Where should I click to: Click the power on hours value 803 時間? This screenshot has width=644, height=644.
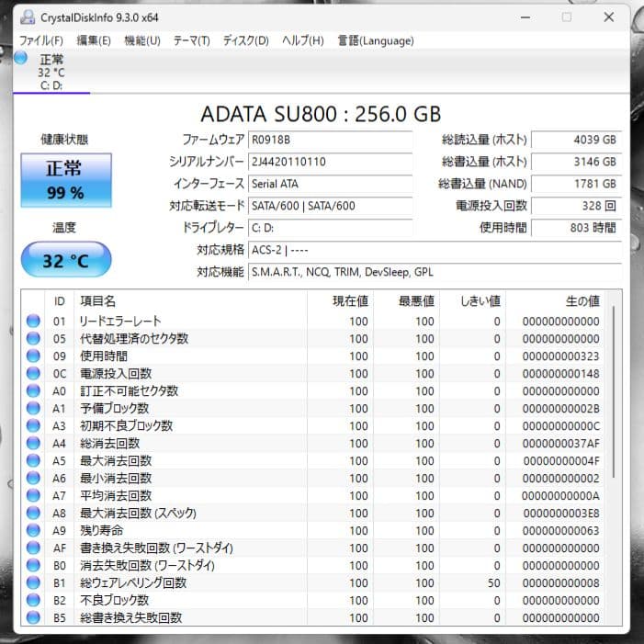[x=577, y=228]
